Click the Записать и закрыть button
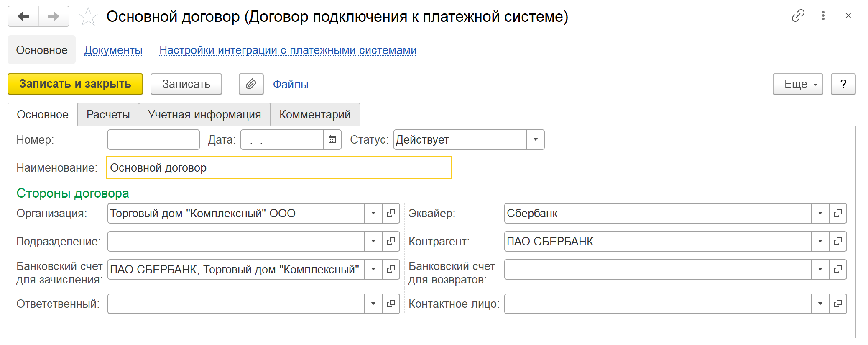 click(75, 84)
